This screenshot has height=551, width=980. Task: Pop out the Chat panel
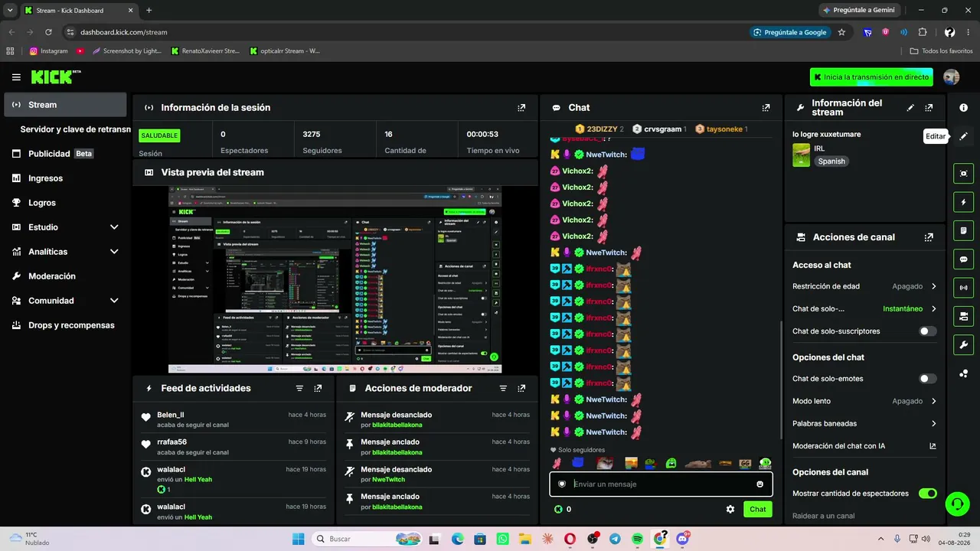[766, 108]
